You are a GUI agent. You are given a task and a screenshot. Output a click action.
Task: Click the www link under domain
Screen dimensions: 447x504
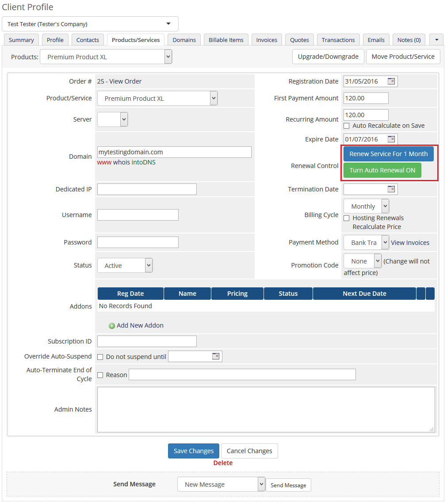[x=104, y=162]
